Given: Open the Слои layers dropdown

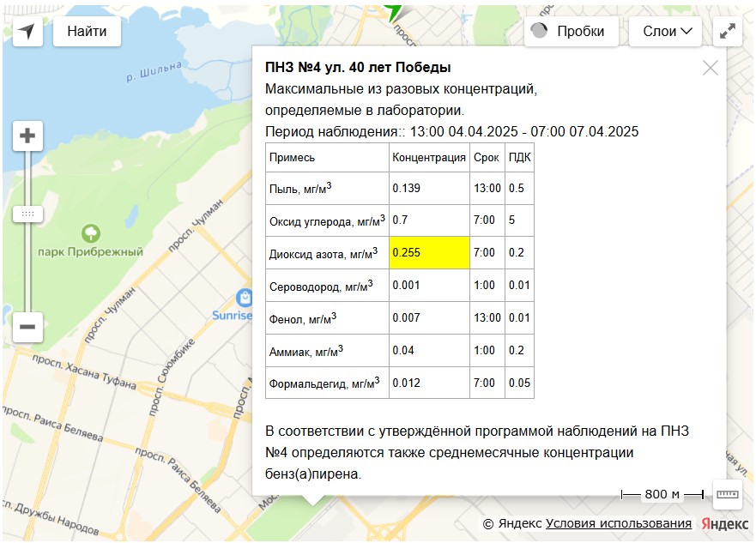Looking at the screenshot, I should (x=666, y=32).
